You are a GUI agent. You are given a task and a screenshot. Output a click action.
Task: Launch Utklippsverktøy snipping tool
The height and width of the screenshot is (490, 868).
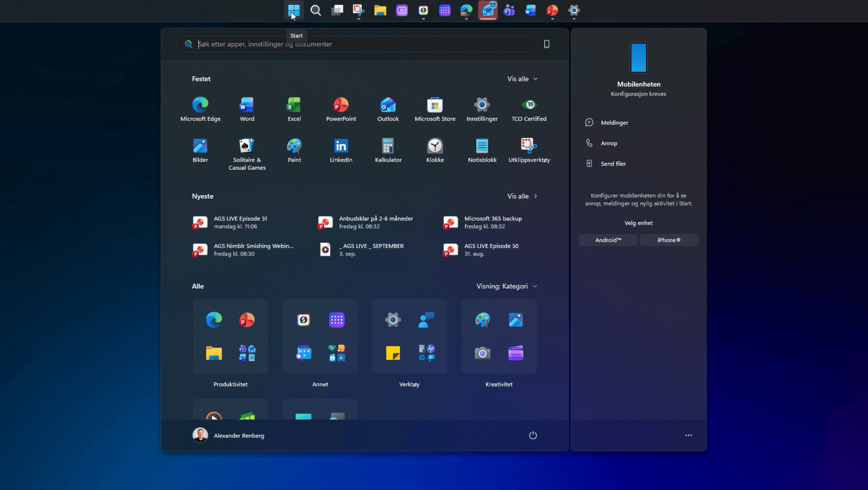coord(529,151)
